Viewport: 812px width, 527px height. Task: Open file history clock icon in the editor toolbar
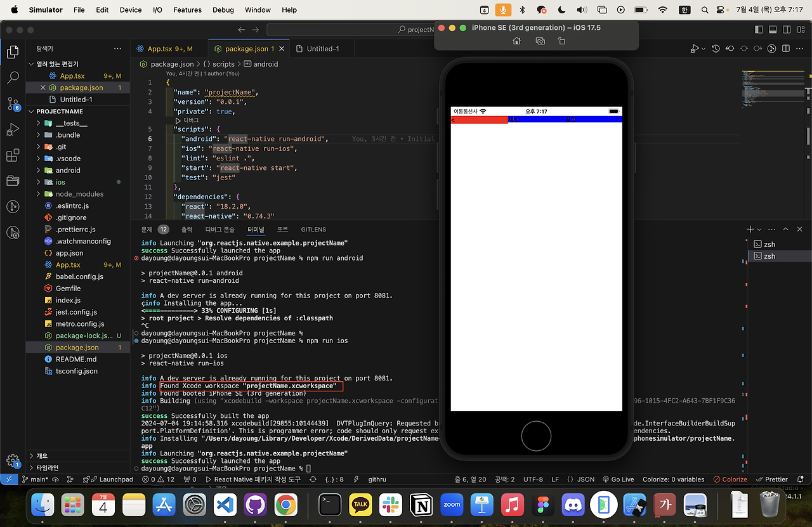click(x=716, y=49)
